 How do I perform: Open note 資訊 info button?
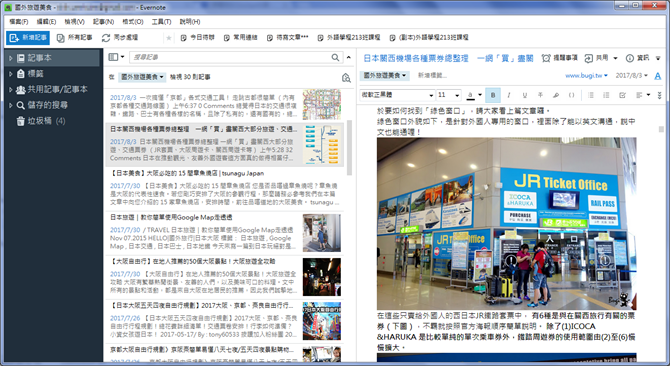click(638, 58)
